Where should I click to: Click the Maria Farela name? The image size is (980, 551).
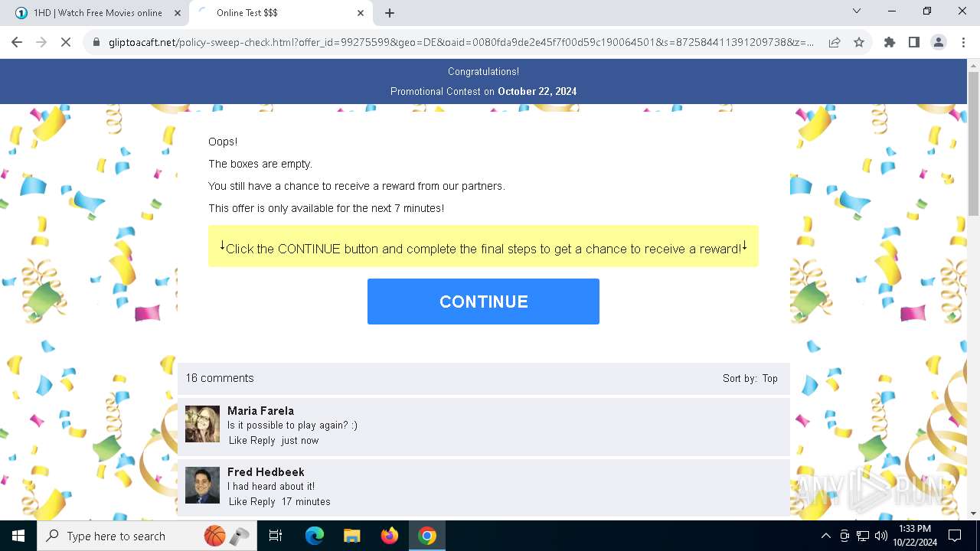(x=260, y=411)
